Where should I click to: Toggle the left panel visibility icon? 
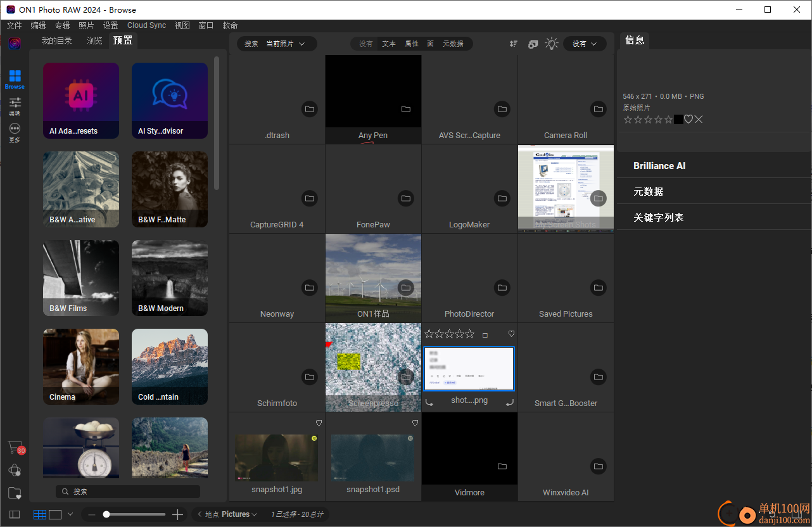(15, 514)
